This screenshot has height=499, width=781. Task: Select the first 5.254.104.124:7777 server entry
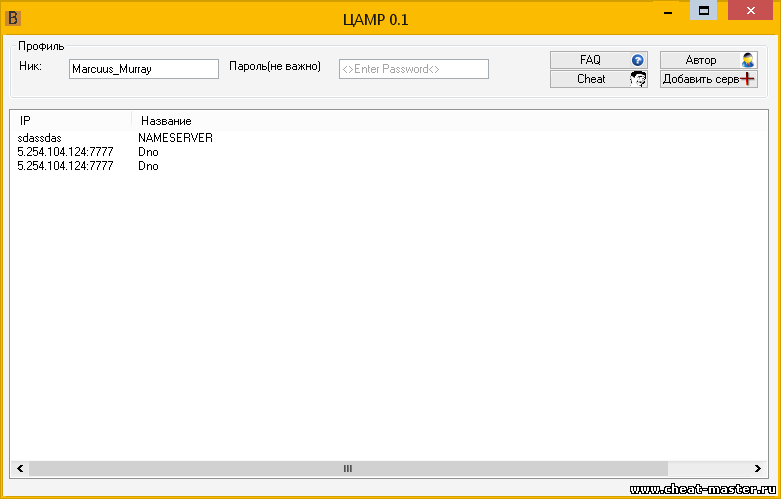coord(65,152)
